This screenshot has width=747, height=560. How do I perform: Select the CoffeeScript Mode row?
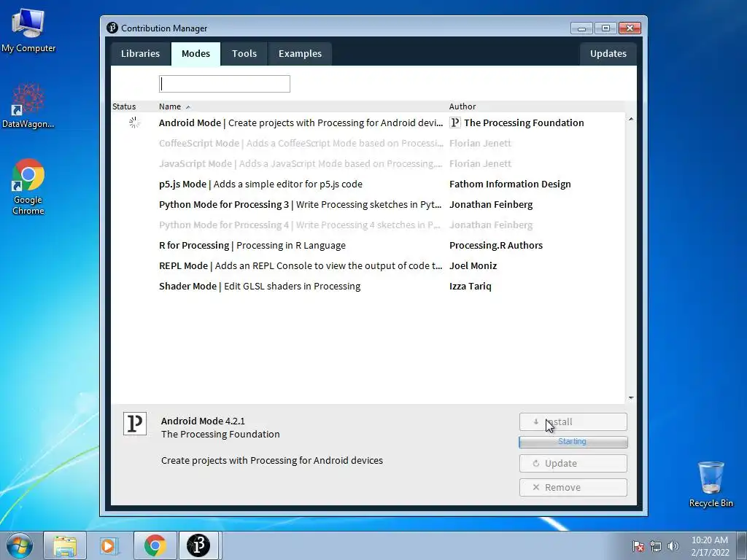[368, 144]
